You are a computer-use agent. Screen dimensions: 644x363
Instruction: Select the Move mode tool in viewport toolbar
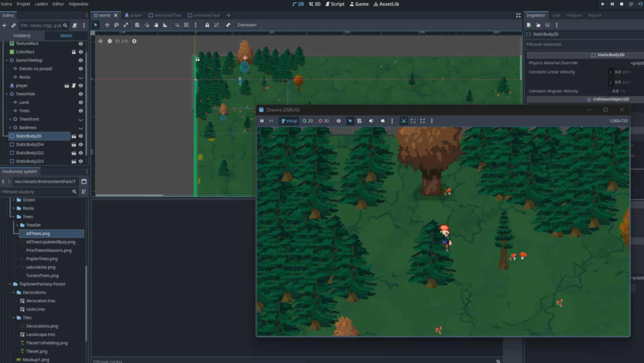point(107,25)
